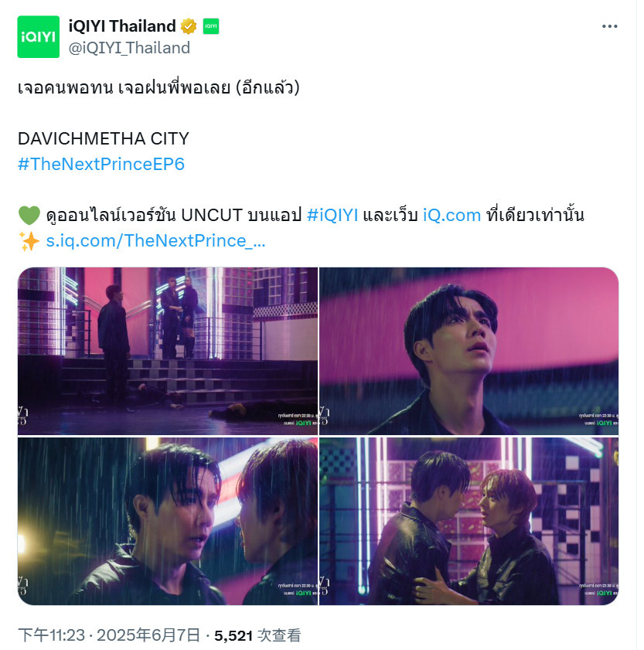Click the #TheNextPrinceEP6 hashtag
644x650 pixels.
click(x=101, y=164)
